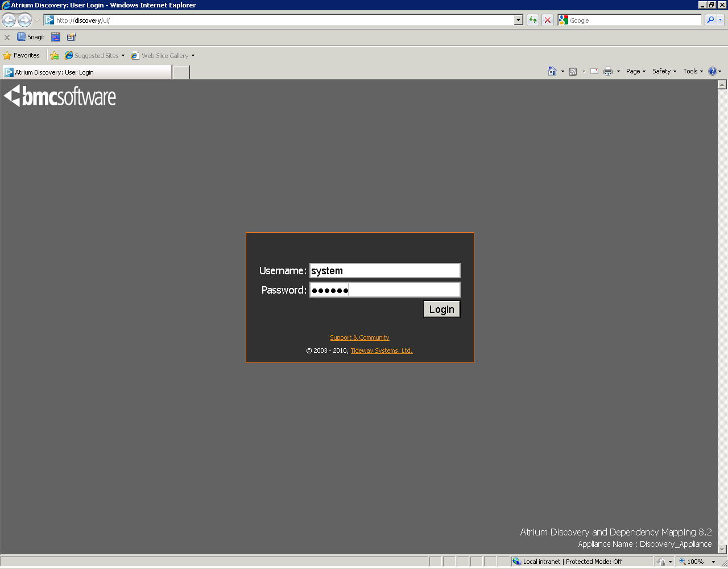728x569 pixels.
Task: Click the Snagit capture icon
Action: click(31, 37)
